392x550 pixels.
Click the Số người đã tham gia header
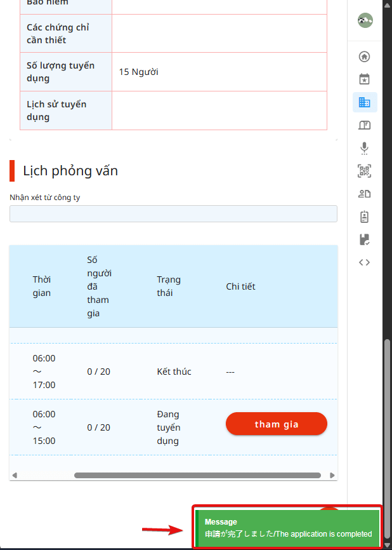click(x=99, y=286)
